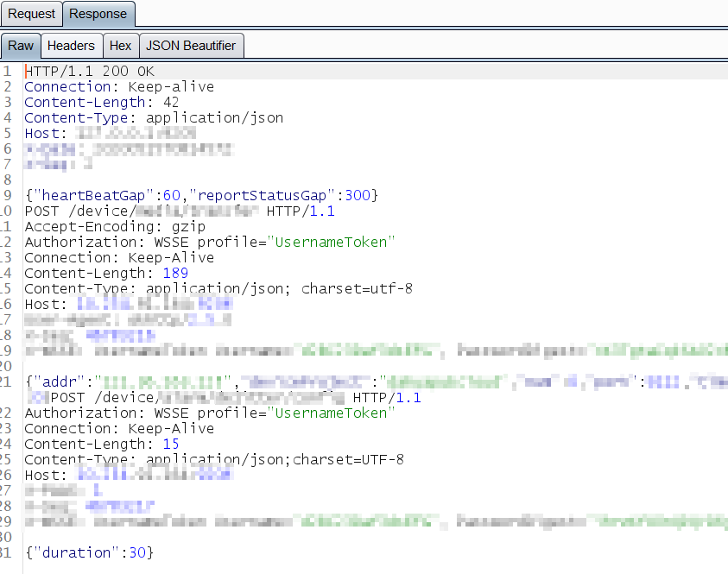Click the duration value 30 on last line
This screenshot has height=574, width=728.
point(138,552)
